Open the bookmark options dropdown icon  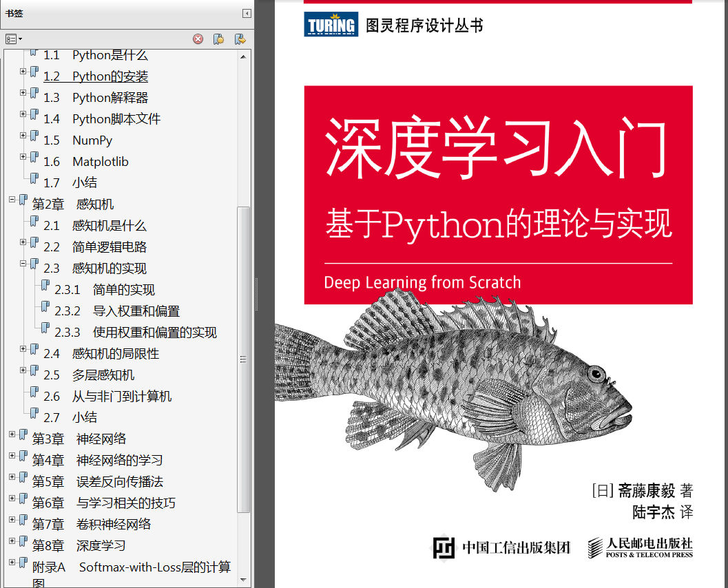point(14,39)
